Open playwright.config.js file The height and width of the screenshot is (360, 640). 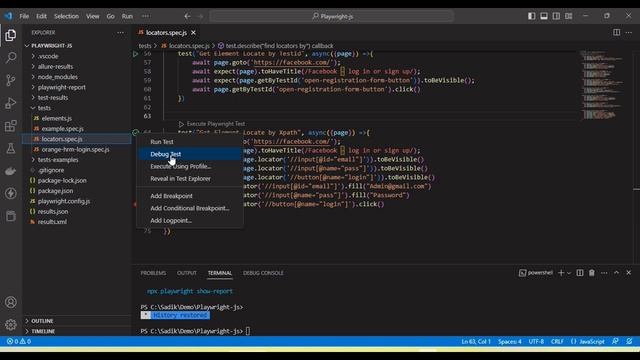[77, 201]
